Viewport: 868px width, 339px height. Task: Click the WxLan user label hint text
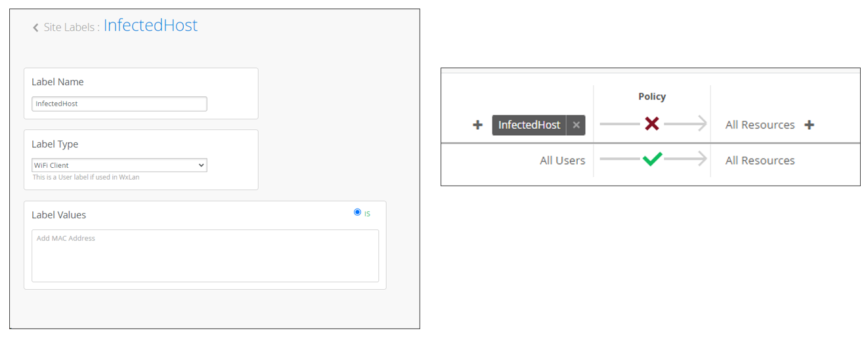click(x=86, y=177)
